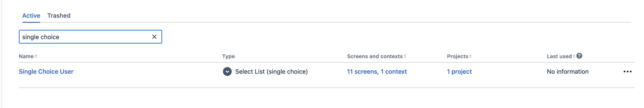The image size is (644, 108).
Task: Click the Screens and contexts header label
Action: [374, 56]
